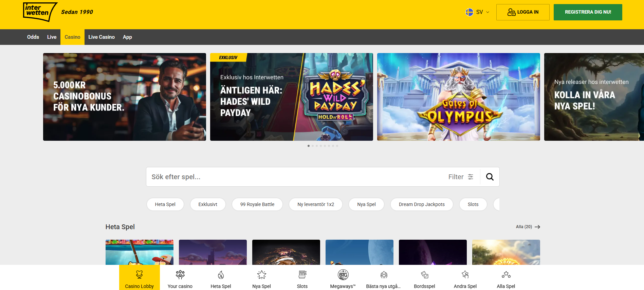Open the Slots machine icon
This screenshot has height=290, width=644.
302,274
